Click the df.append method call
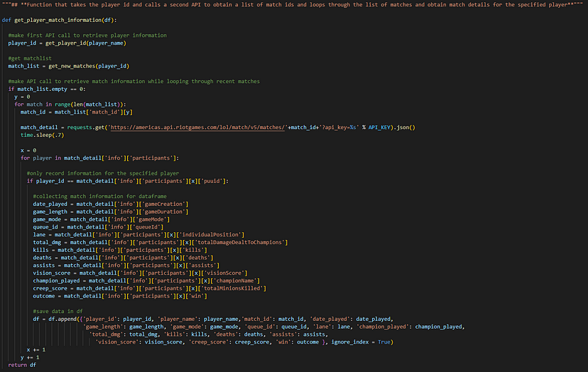 (62, 319)
